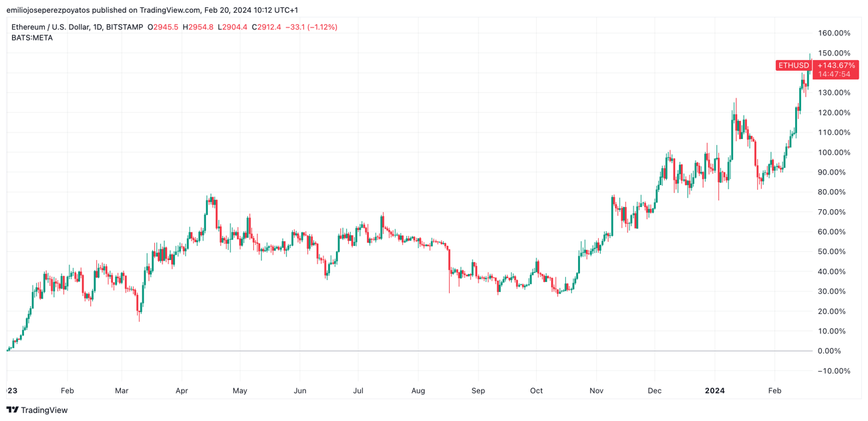Select the Aug label on time axis
This screenshot has width=868, height=421.
[418, 390]
